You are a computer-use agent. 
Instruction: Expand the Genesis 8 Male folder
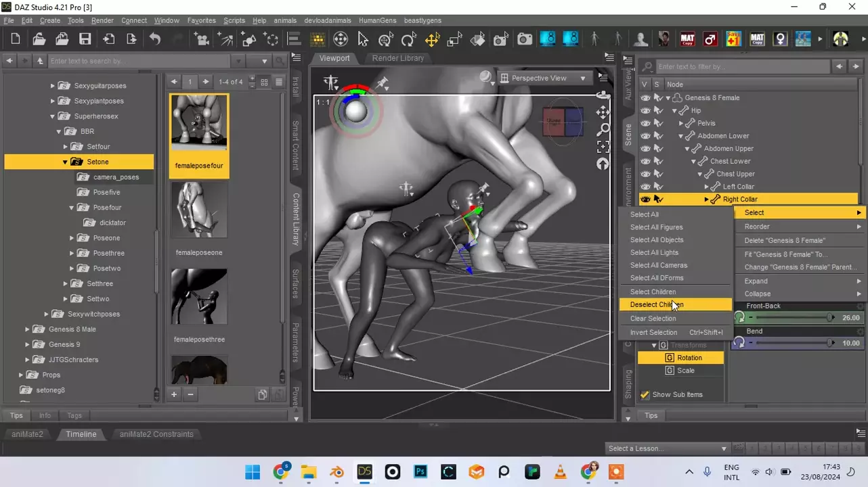(x=27, y=329)
